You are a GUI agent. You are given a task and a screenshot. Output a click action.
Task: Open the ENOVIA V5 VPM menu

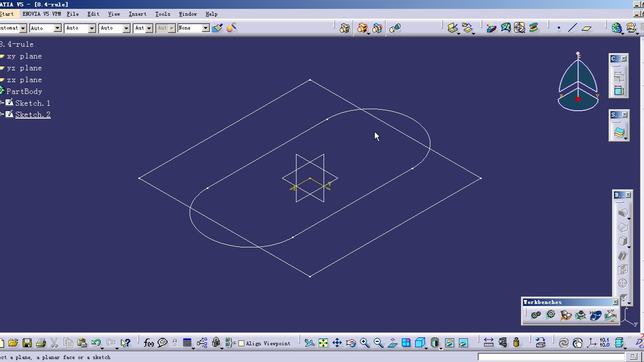tap(41, 14)
